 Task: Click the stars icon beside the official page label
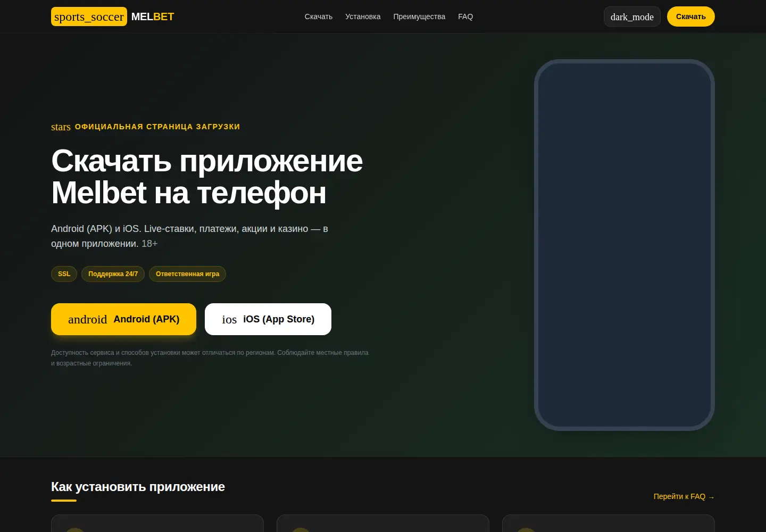tap(61, 127)
